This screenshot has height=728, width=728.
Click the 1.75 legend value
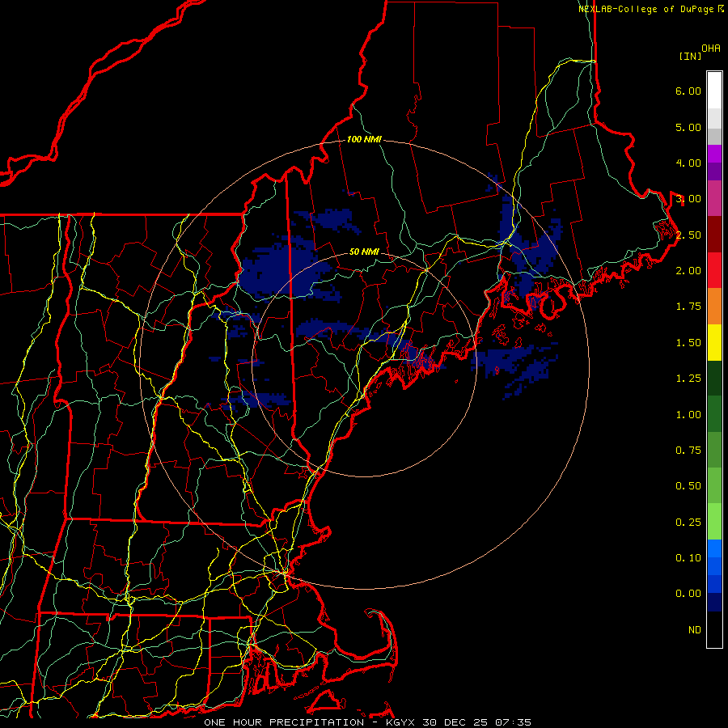(x=688, y=307)
